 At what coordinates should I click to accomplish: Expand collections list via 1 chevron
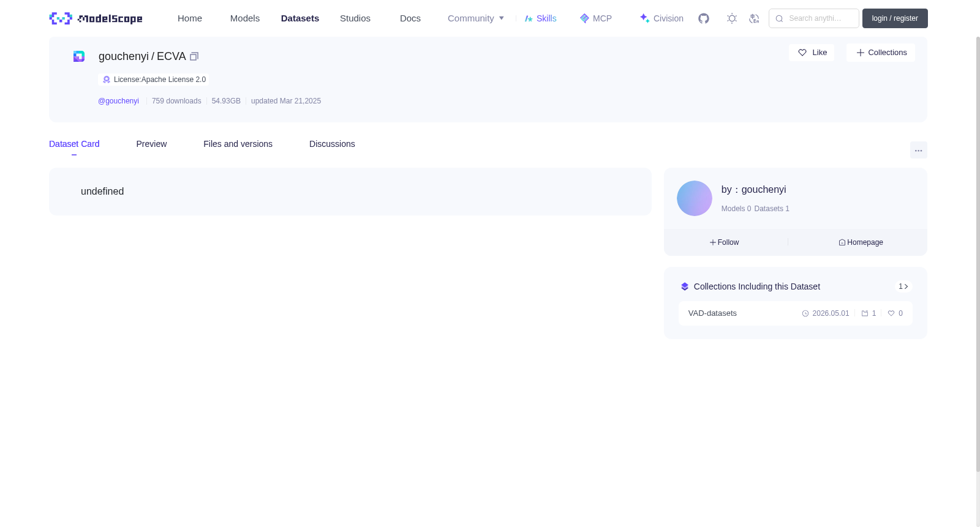[x=903, y=286]
